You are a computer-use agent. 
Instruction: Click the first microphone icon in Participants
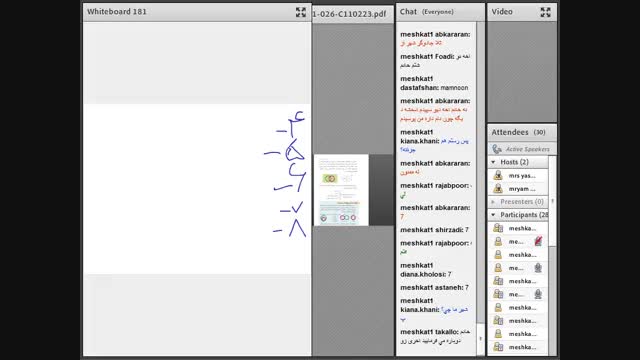538,268
